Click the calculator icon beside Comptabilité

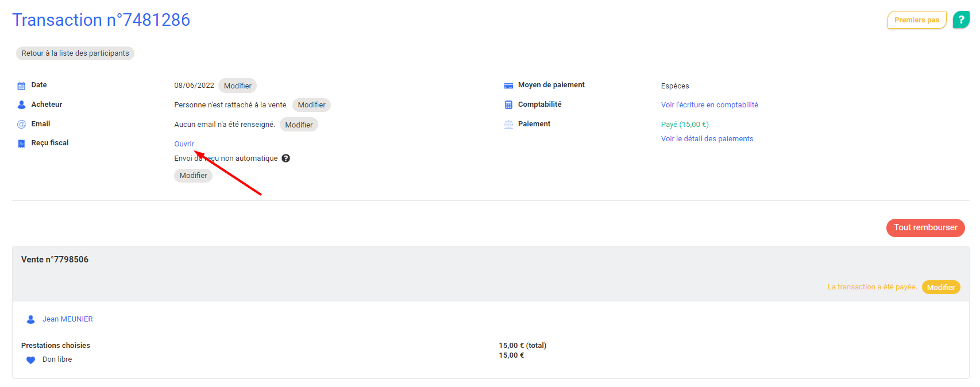(x=508, y=105)
